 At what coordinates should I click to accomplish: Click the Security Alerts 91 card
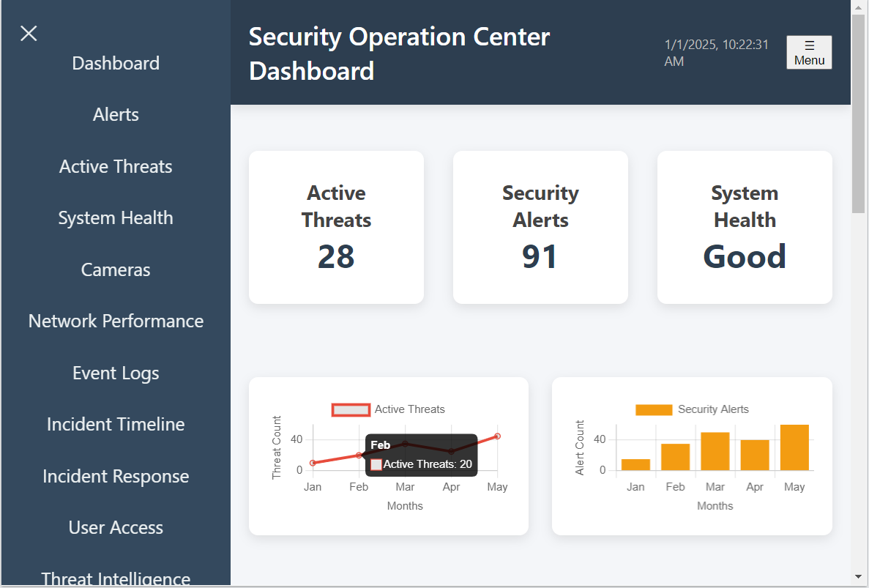click(540, 227)
